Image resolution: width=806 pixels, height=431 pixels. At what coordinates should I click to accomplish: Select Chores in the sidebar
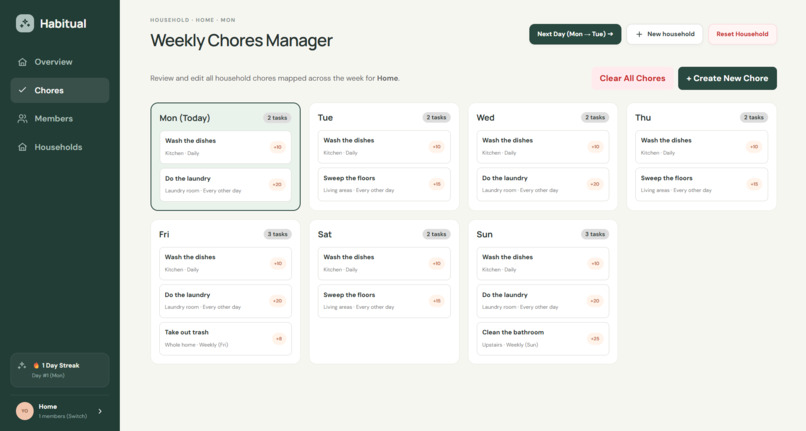[x=60, y=90]
